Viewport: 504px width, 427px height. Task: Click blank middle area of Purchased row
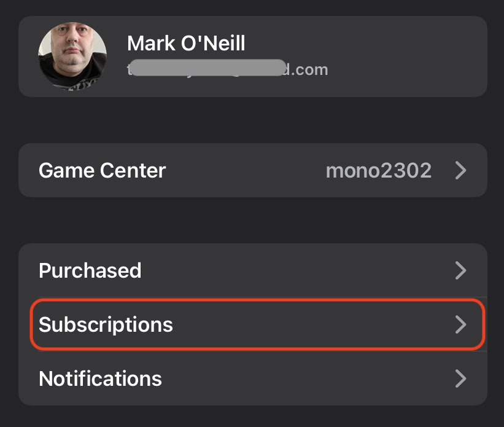[295, 270]
